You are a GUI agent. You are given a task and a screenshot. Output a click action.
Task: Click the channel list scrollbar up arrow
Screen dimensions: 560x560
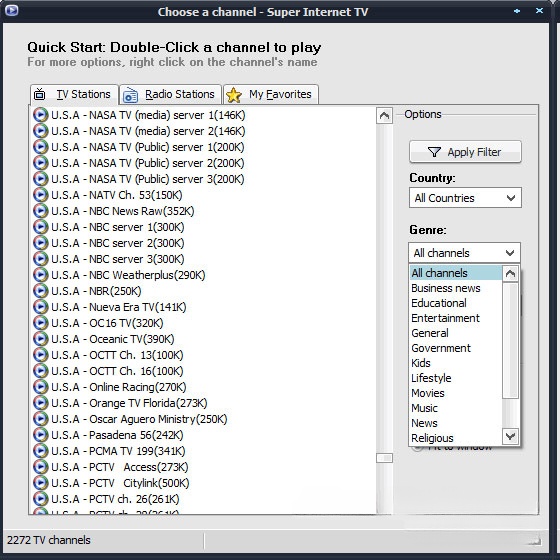click(x=384, y=115)
